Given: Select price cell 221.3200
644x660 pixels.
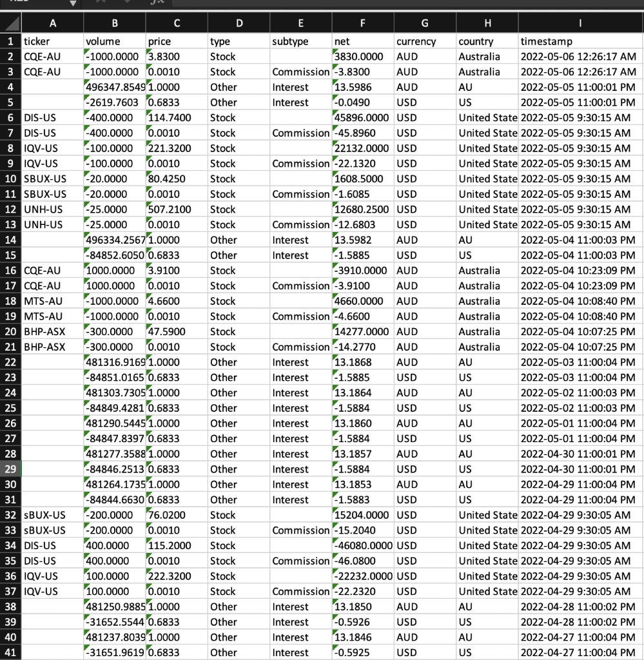Looking at the screenshot, I should tap(177, 148).
